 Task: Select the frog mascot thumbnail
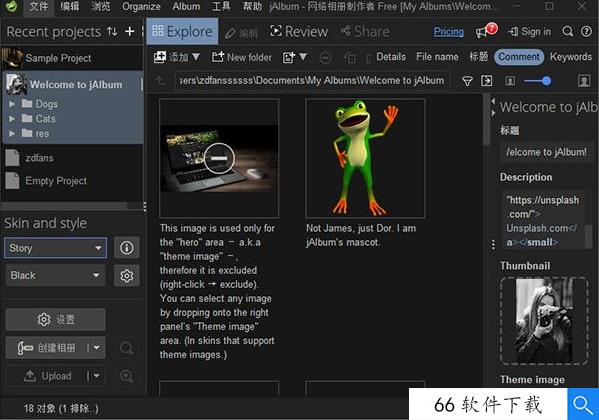point(365,158)
